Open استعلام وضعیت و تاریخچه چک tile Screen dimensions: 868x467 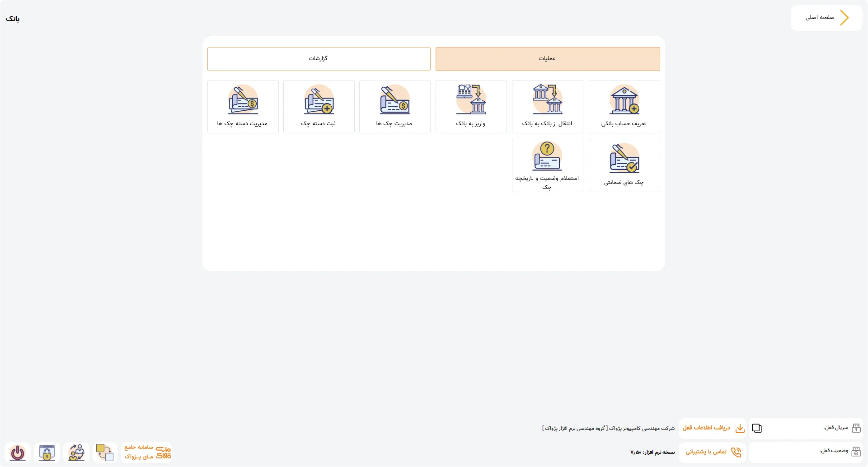point(547,165)
